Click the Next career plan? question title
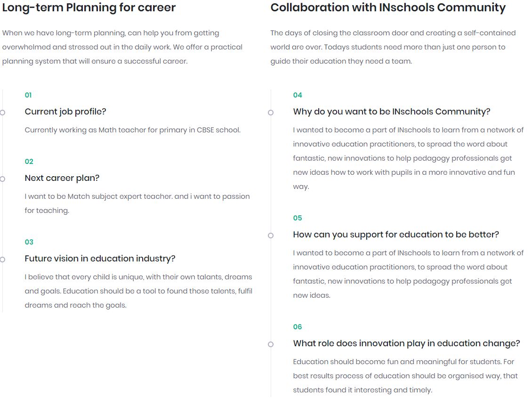 pos(62,178)
